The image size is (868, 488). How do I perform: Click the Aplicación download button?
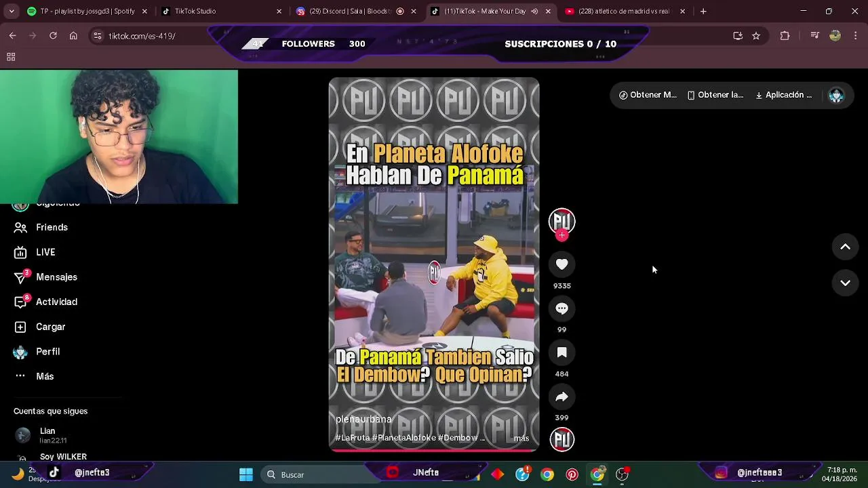[783, 95]
